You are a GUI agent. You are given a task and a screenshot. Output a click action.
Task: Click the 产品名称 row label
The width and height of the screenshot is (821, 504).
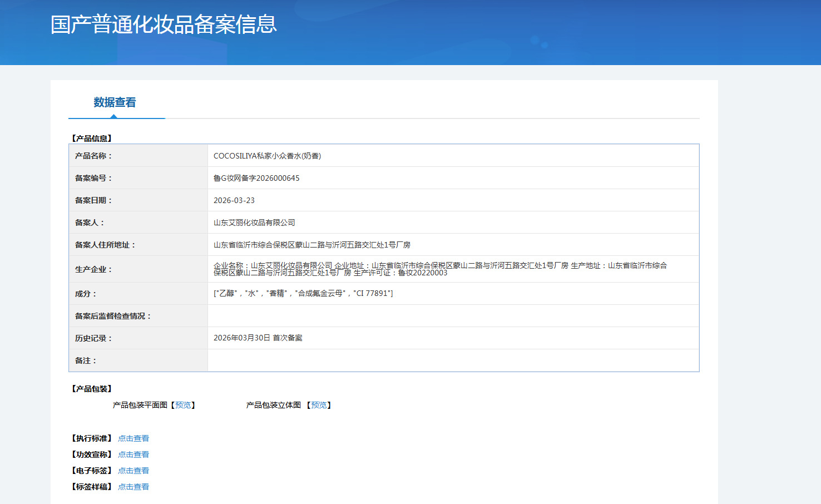(x=93, y=156)
